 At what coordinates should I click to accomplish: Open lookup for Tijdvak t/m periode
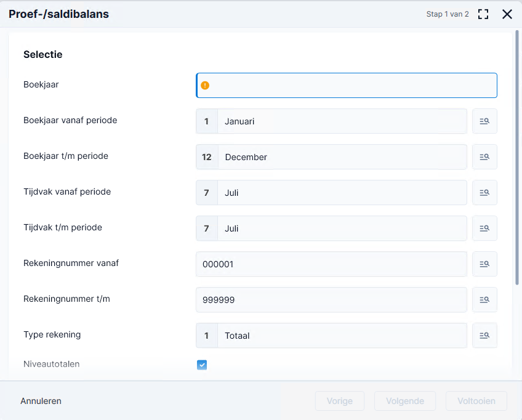coord(484,228)
